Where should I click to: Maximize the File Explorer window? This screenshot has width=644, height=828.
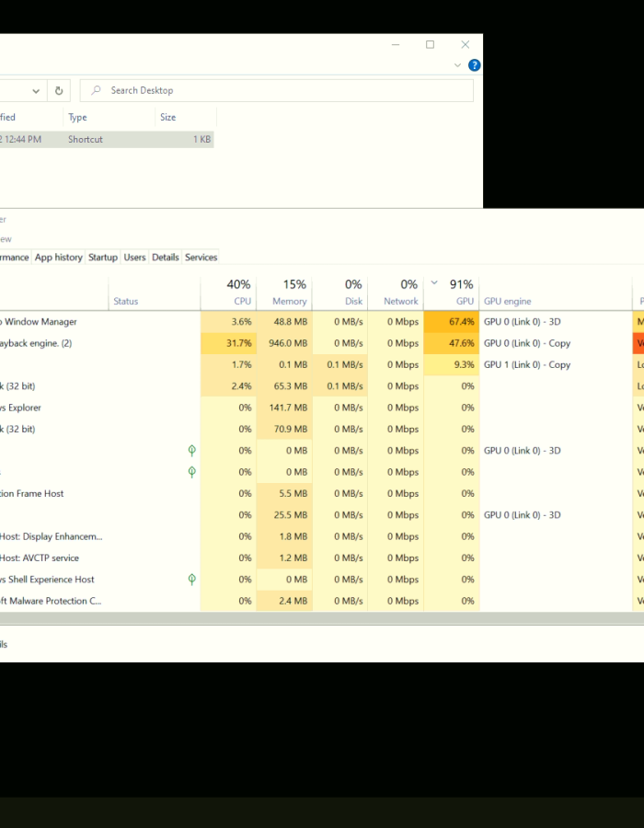pyautogui.click(x=430, y=45)
